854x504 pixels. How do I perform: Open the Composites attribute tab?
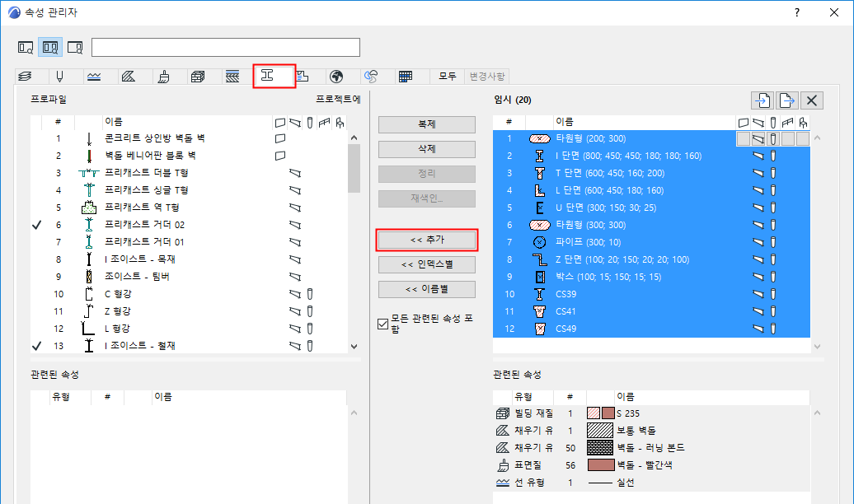(232, 77)
